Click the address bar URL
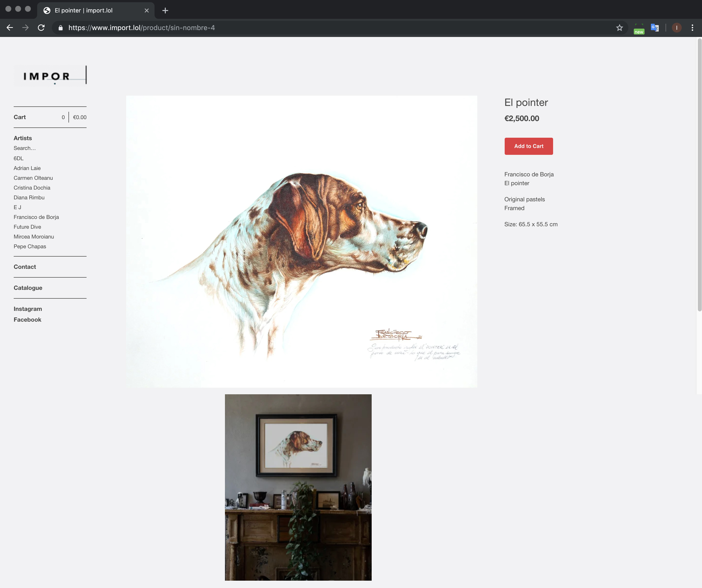This screenshot has width=702, height=588. (x=141, y=28)
